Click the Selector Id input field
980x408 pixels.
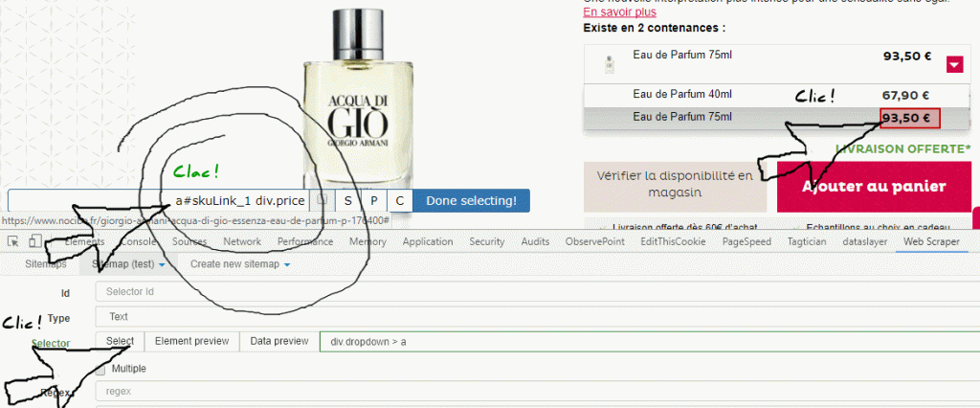point(538,291)
